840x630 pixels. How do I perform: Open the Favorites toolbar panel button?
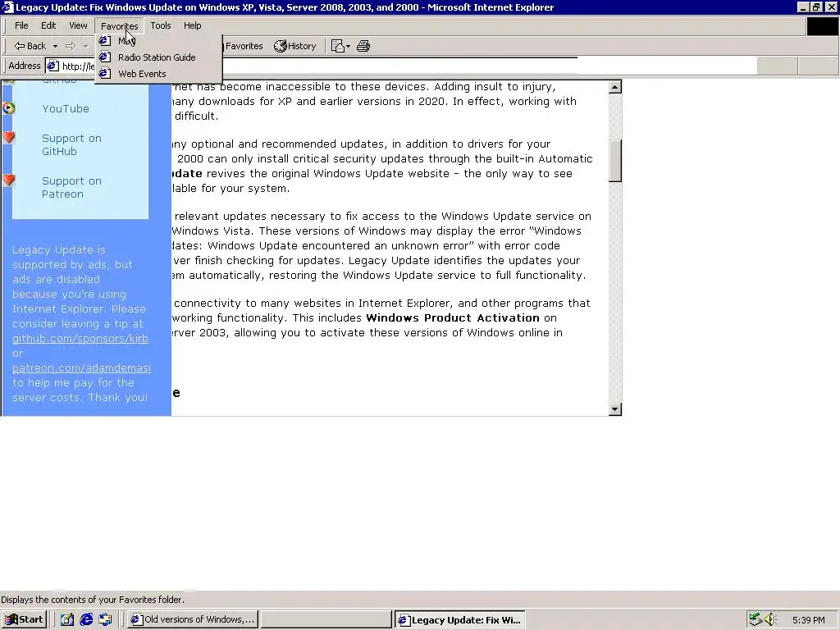(x=243, y=46)
